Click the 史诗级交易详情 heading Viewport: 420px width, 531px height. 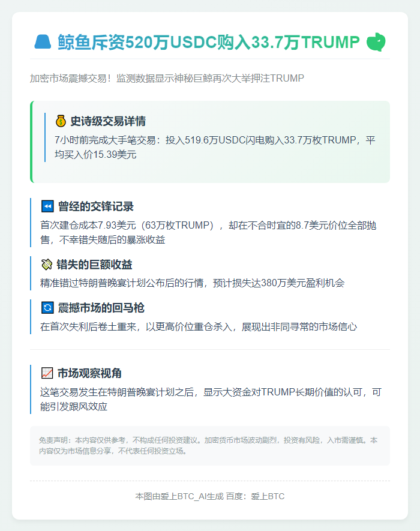[x=108, y=121]
